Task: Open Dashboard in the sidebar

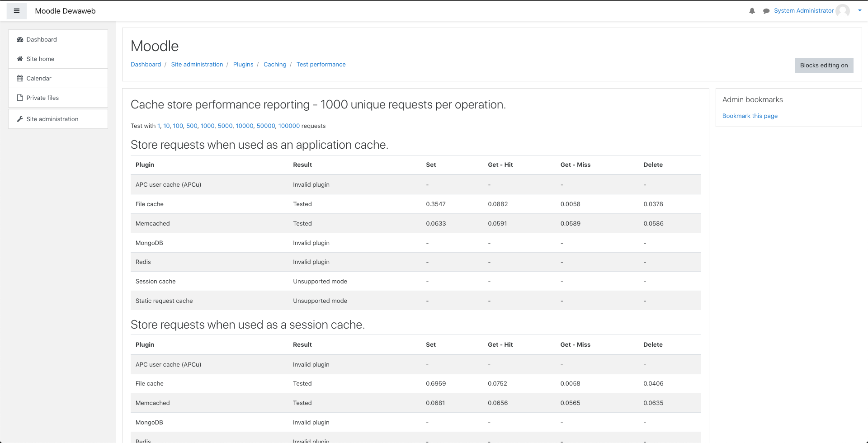Action: point(58,39)
